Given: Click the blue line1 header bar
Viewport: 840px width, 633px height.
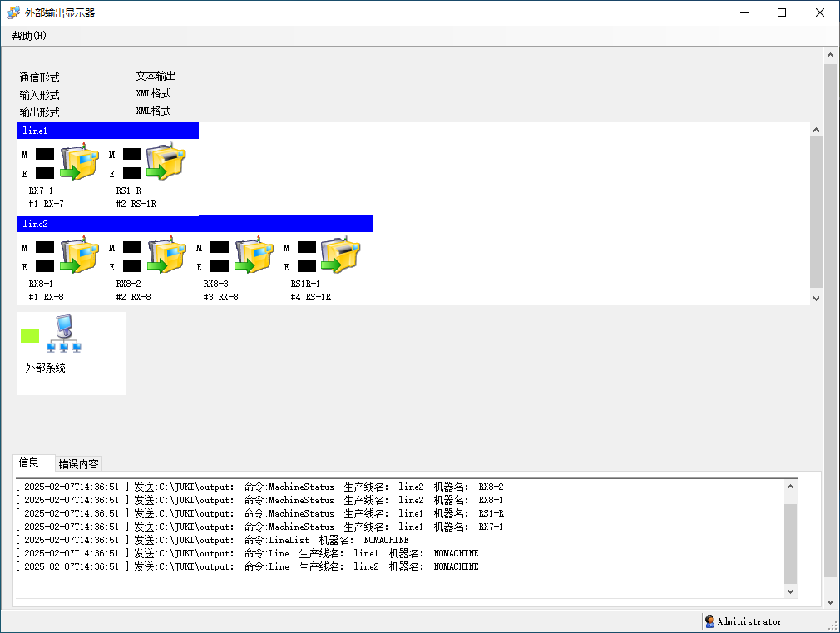Looking at the screenshot, I should click(x=108, y=131).
